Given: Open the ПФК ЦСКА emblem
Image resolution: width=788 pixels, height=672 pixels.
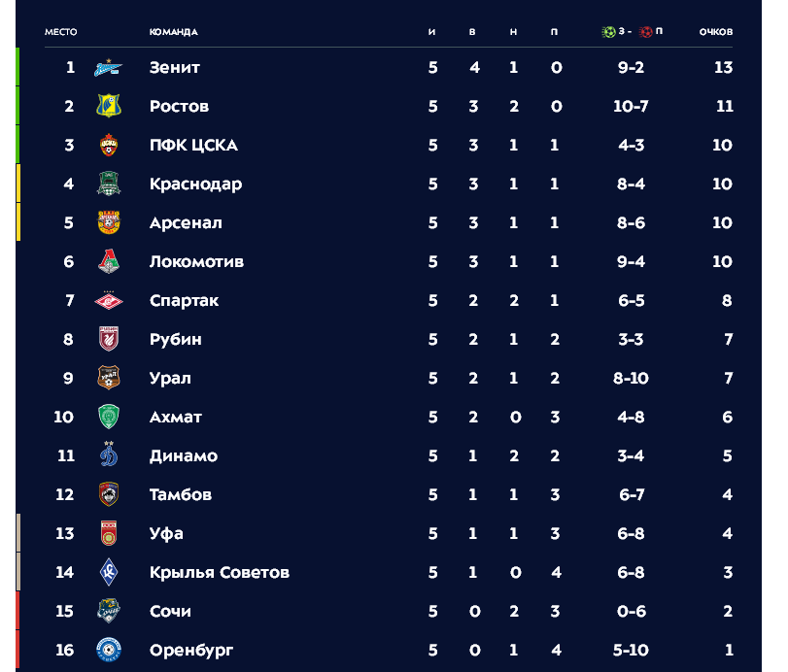Looking at the screenshot, I should tap(109, 145).
